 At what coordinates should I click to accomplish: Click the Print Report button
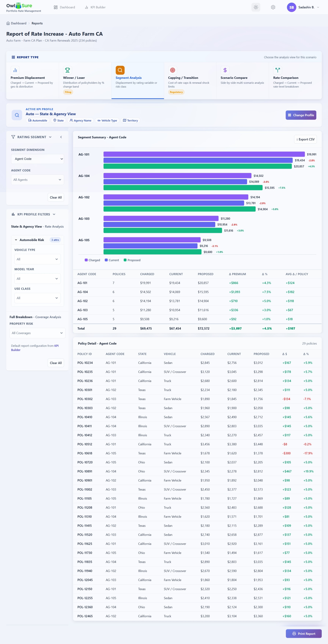pyautogui.click(x=304, y=634)
